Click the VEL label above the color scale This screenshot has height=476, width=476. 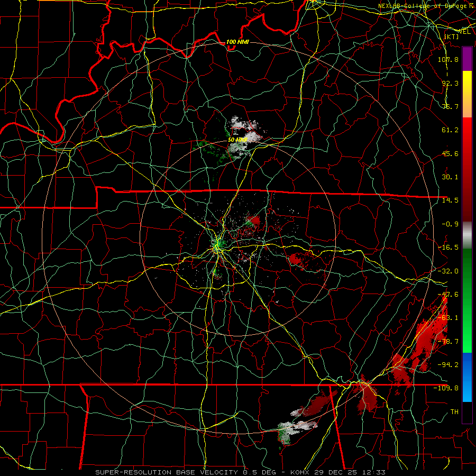465,32
